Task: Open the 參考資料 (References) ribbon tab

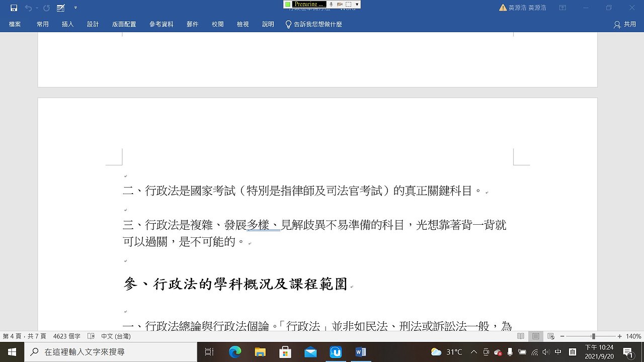Action: click(162, 24)
